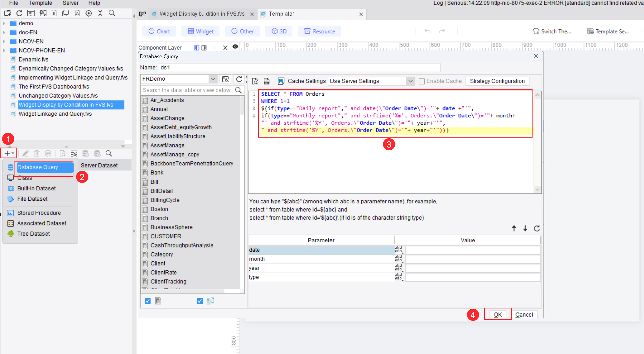Screen dimensions: 644x354
Task: Open the Server menu
Action: coord(70,3)
